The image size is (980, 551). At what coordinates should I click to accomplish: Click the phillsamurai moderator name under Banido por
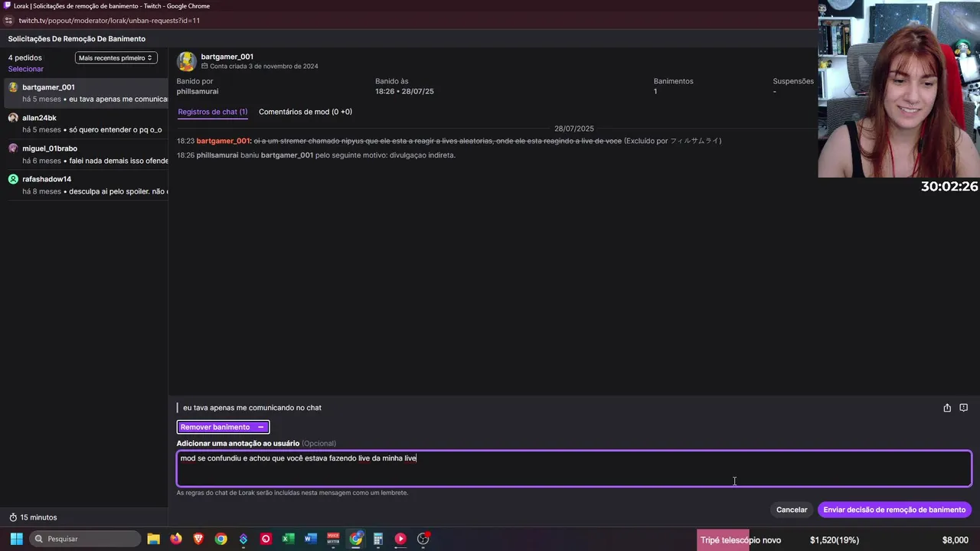pyautogui.click(x=198, y=92)
